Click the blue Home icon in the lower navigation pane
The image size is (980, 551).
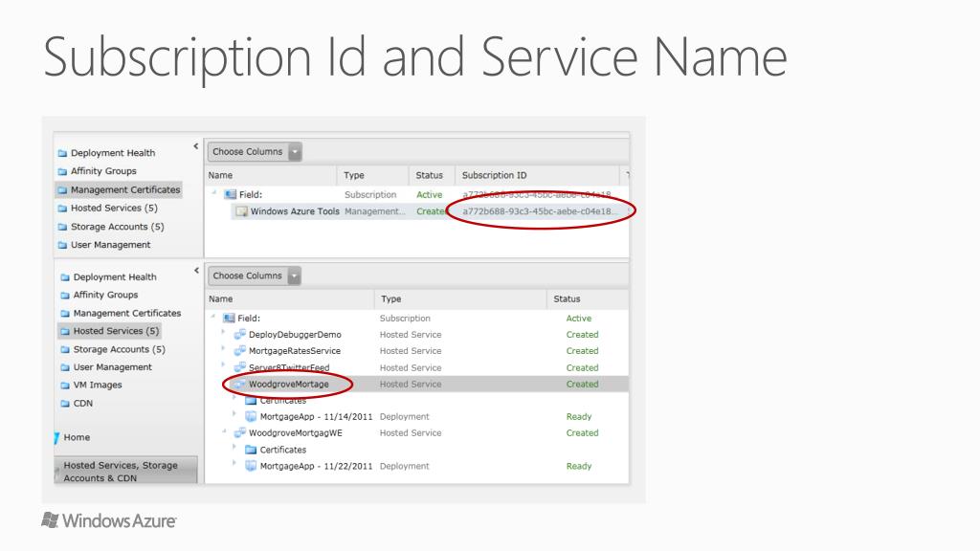coord(56,438)
